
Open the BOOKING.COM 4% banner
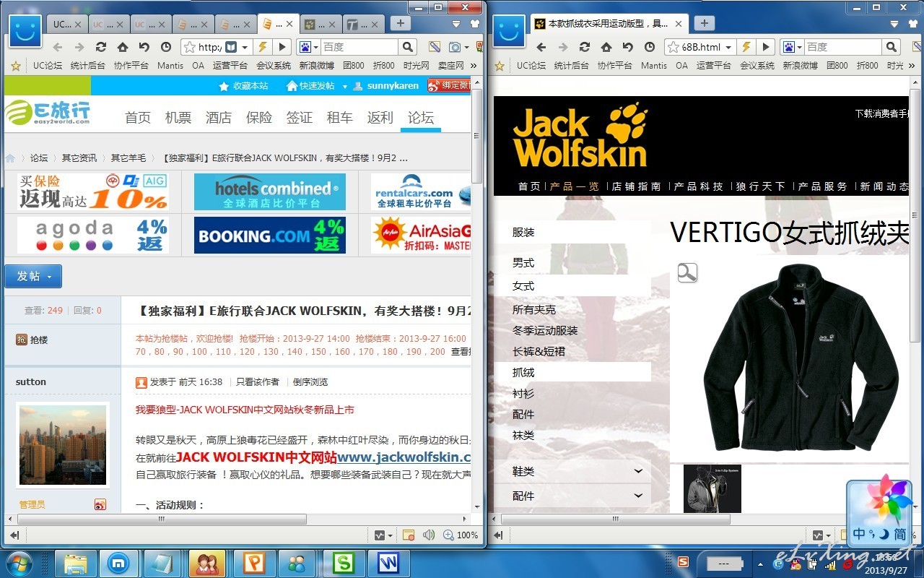click(x=270, y=236)
